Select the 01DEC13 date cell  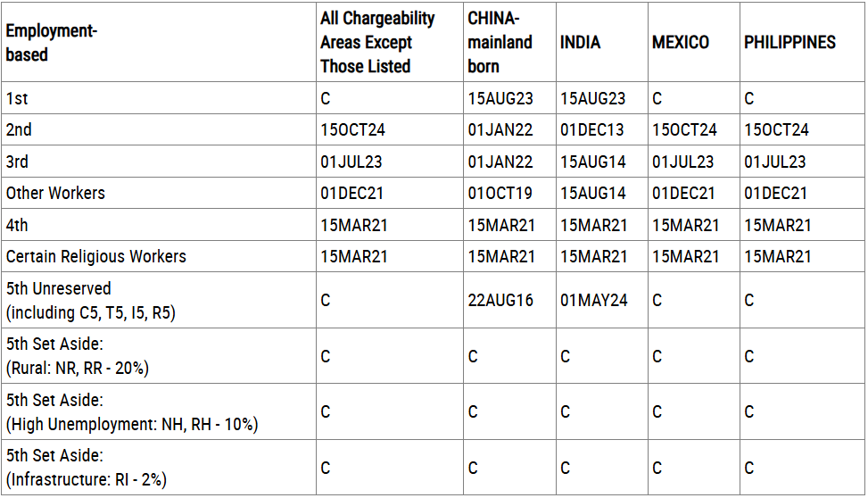coord(592,130)
